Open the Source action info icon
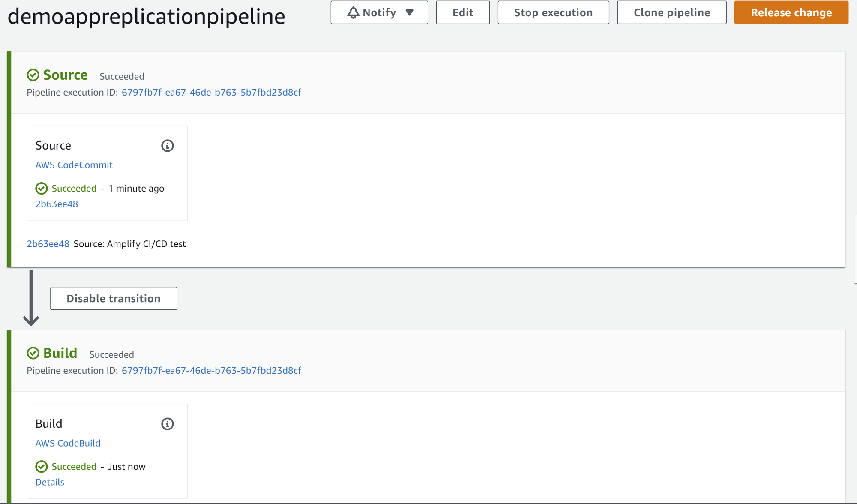Screen dimensions: 857x504 pyautogui.click(x=167, y=146)
